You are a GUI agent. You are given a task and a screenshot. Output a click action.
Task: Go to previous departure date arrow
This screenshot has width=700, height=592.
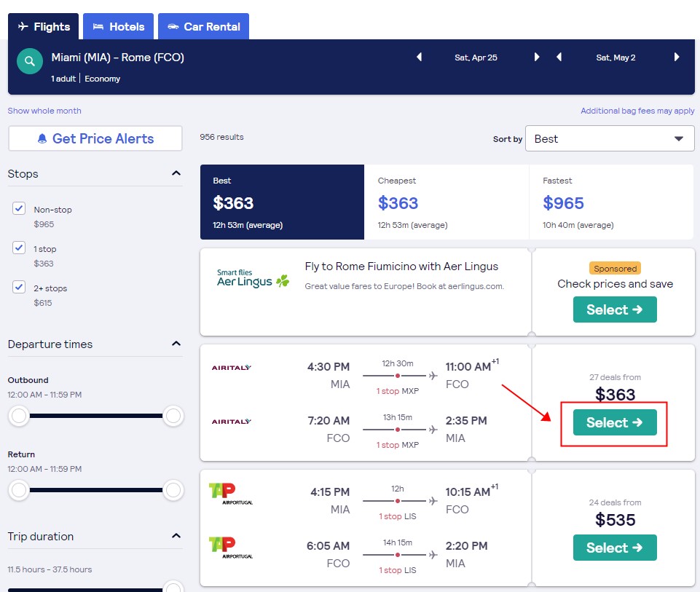click(419, 57)
